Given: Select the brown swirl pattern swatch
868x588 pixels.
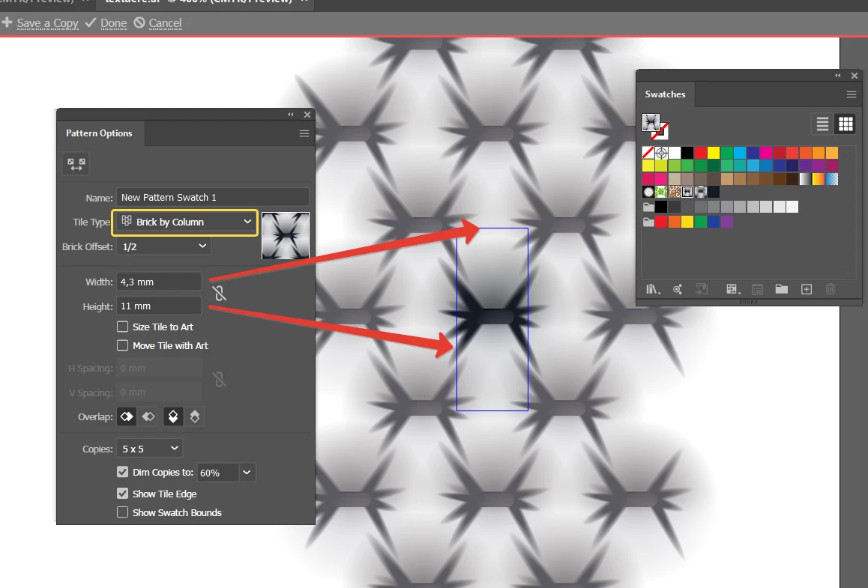Looking at the screenshot, I should click(x=675, y=192).
